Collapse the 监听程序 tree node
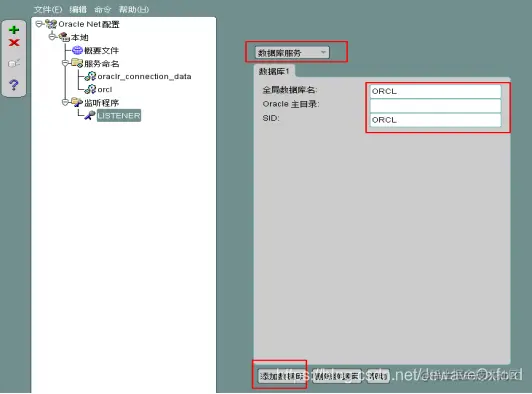This screenshot has width=532, height=394. coord(65,102)
